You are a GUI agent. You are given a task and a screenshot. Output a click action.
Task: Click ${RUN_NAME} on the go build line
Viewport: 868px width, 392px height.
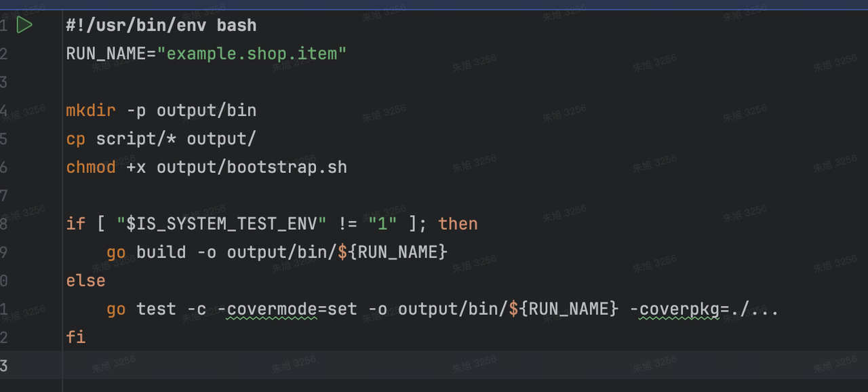(393, 252)
